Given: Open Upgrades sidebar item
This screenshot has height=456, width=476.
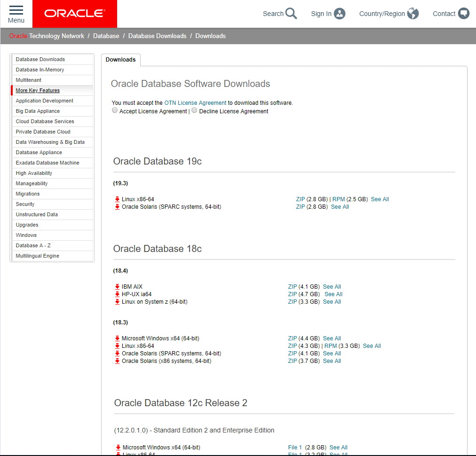Looking at the screenshot, I should [x=52, y=225].
